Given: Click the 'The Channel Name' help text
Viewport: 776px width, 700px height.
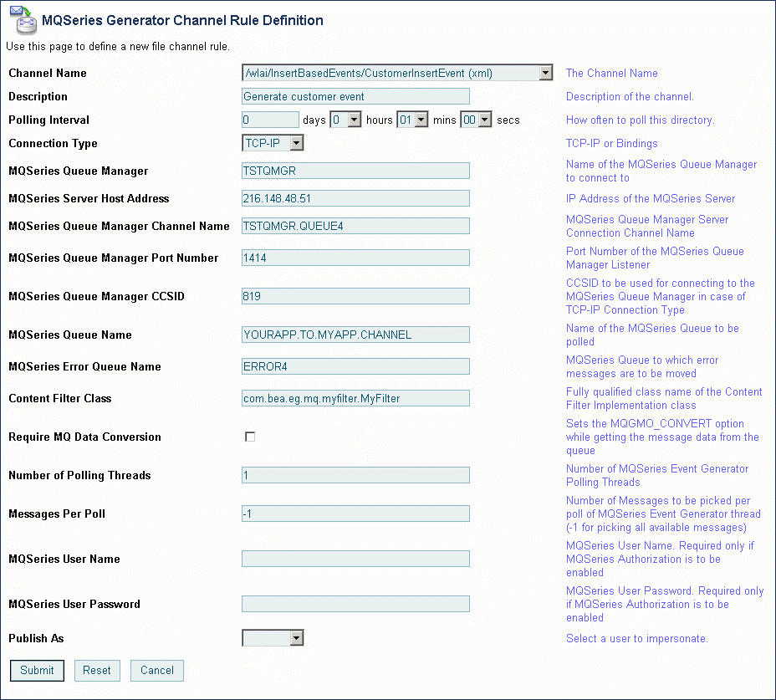Looking at the screenshot, I should coord(612,74).
